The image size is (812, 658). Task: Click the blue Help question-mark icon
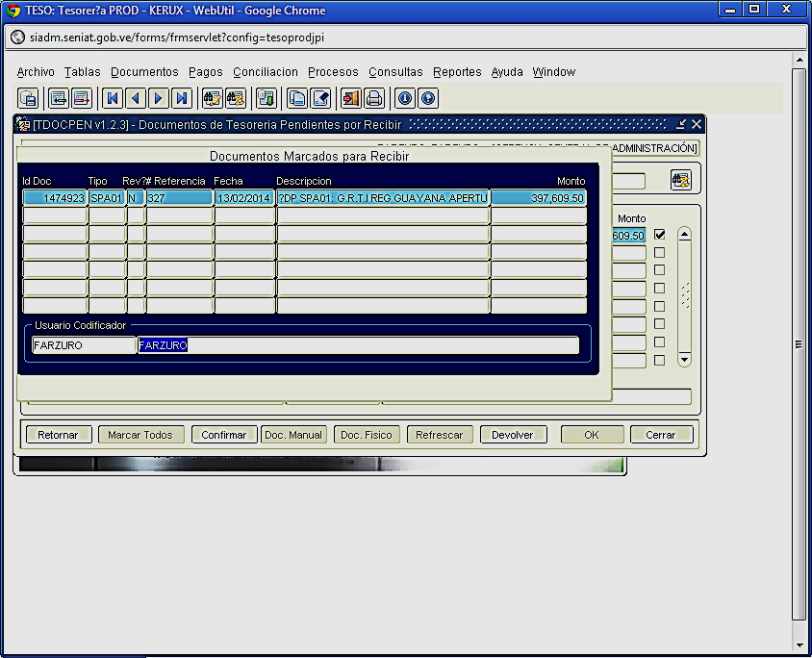428,98
